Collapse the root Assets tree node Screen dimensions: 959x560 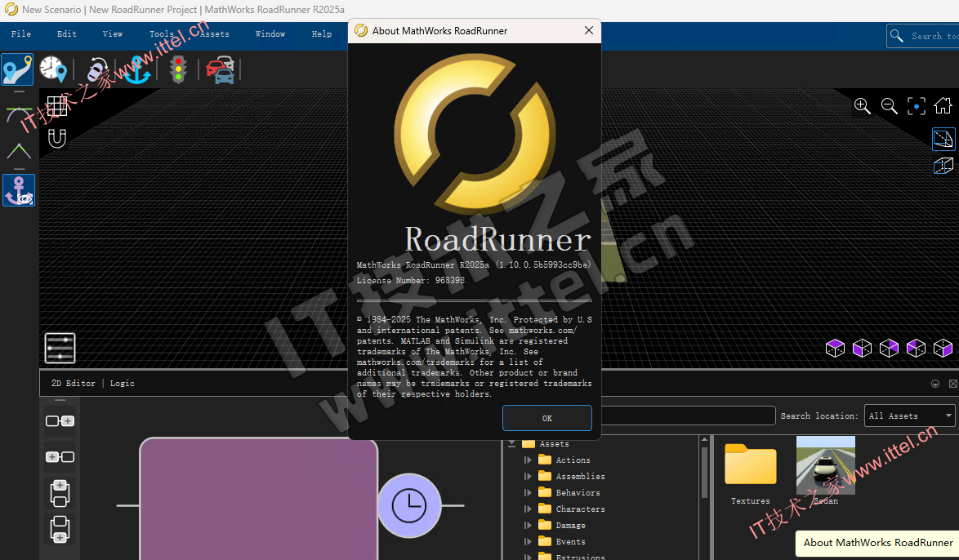(x=512, y=444)
